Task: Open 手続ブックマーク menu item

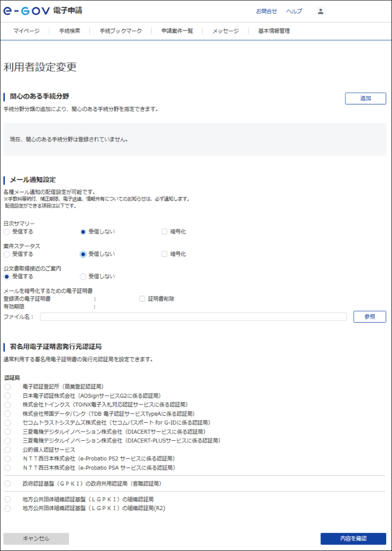Action: point(121,31)
